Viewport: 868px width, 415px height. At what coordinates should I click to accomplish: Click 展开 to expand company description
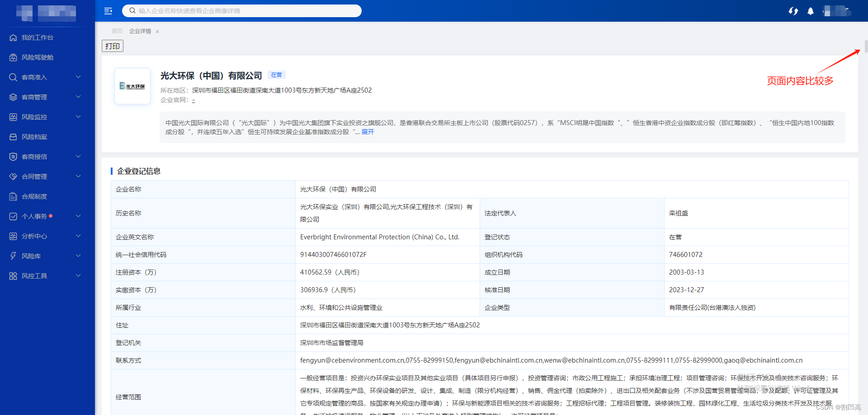point(368,132)
